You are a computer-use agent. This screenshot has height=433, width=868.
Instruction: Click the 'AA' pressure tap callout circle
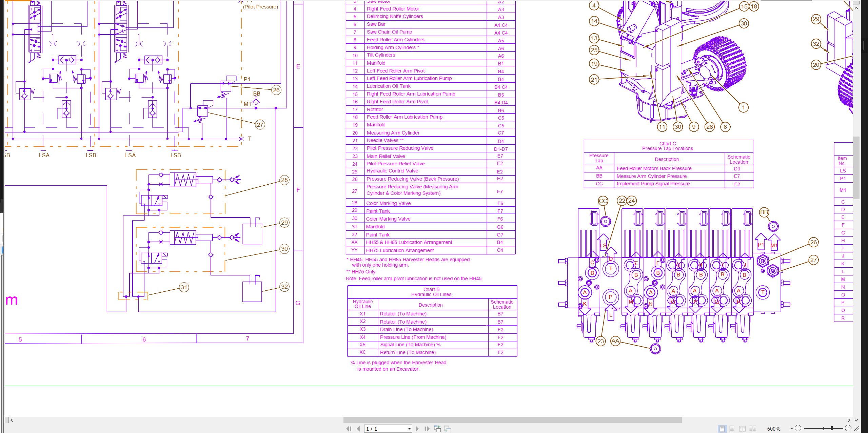point(615,341)
